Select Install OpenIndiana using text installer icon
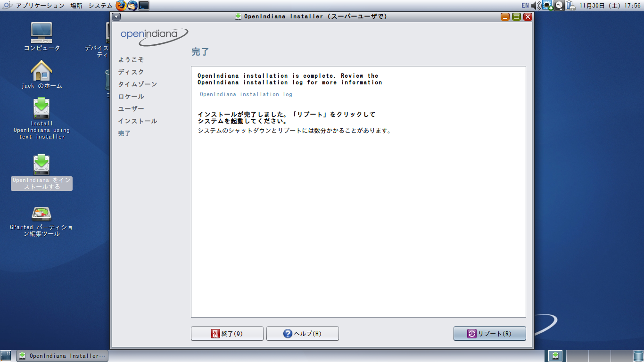644x362 pixels. pyautogui.click(x=41, y=118)
